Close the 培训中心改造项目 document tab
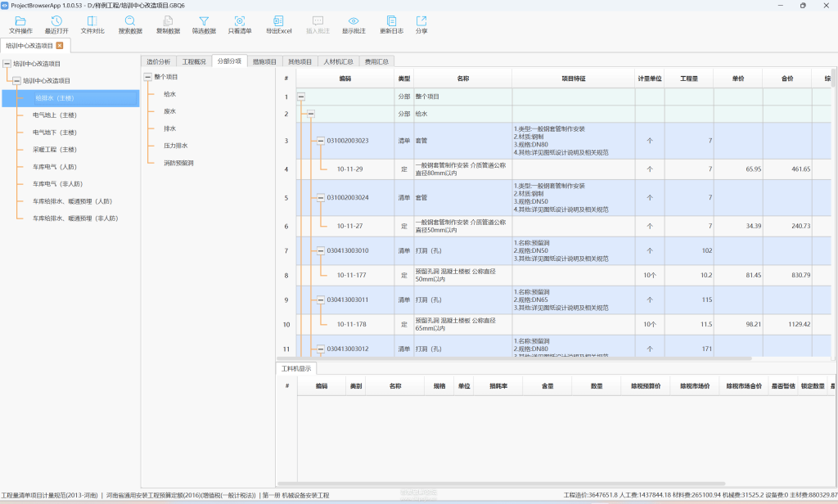The width and height of the screenshot is (838, 504). point(60,46)
